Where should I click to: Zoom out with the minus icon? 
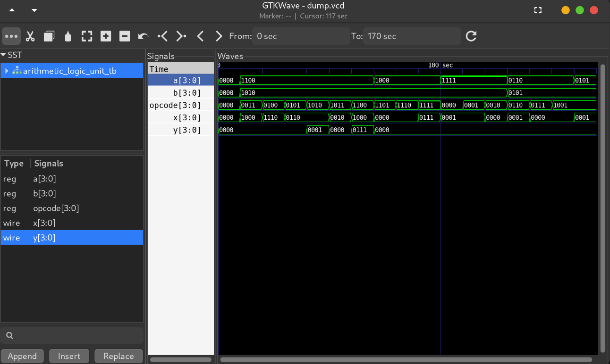[125, 36]
